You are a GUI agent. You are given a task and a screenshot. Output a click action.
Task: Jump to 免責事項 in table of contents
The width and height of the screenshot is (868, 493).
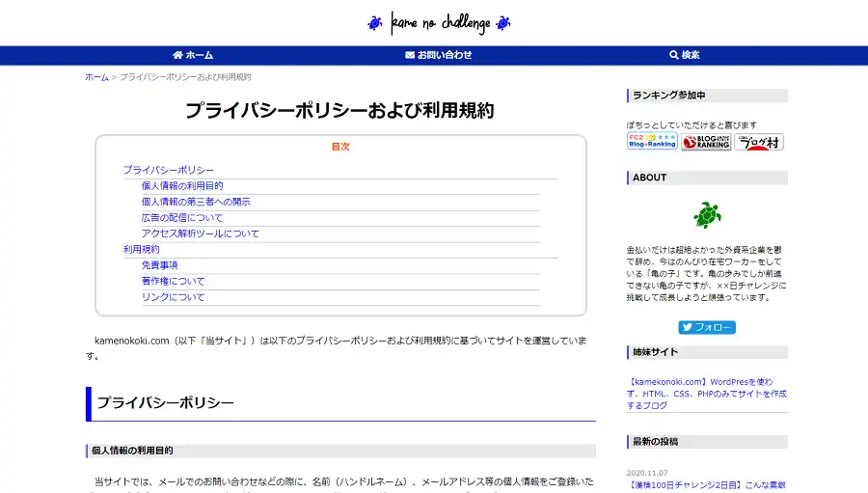pos(159,264)
